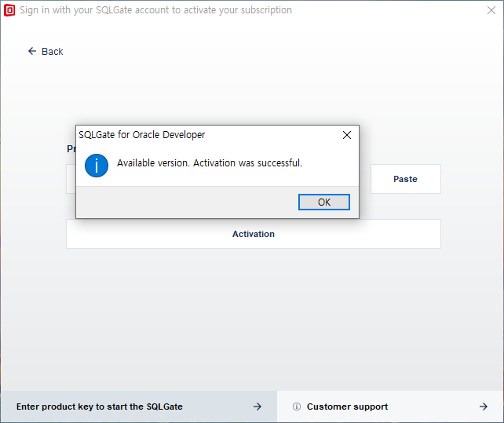Close the SQLGate sign-in window

pos(491,10)
